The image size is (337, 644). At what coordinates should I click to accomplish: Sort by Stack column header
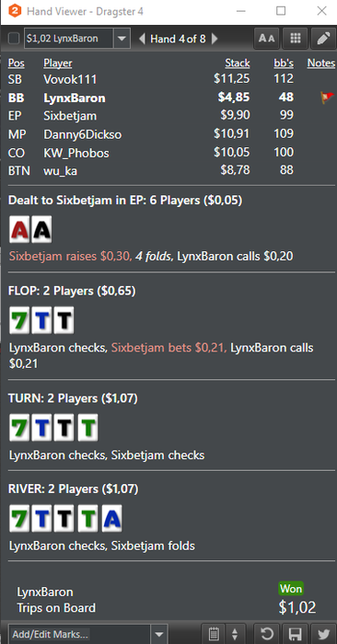tap(238, 63)
